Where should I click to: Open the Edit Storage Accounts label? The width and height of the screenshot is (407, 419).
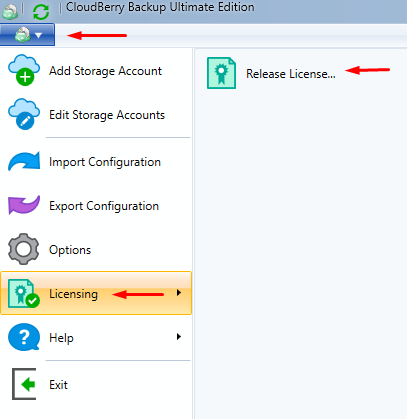(x=107, y=115)
